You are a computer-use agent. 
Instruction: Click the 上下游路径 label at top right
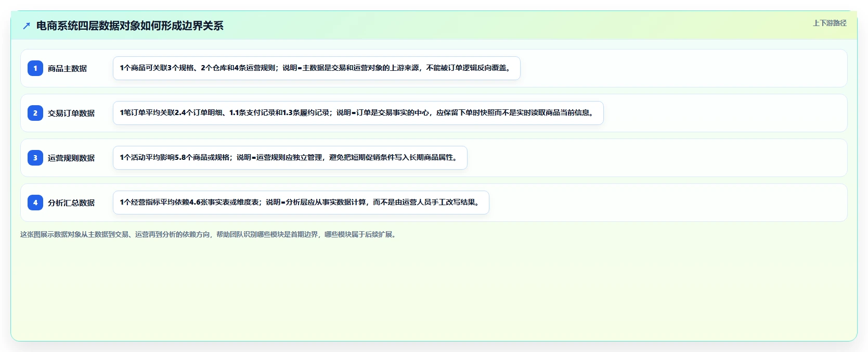830,23
